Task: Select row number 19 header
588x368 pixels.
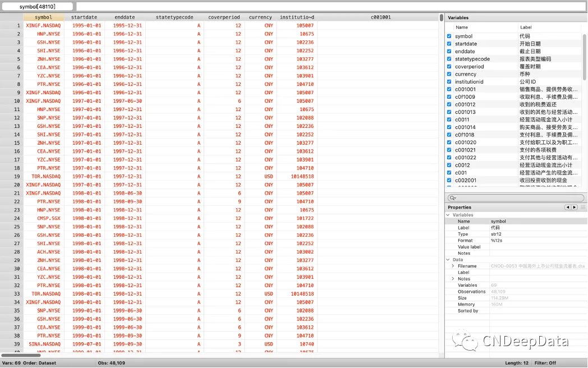Action: point(12,176)
